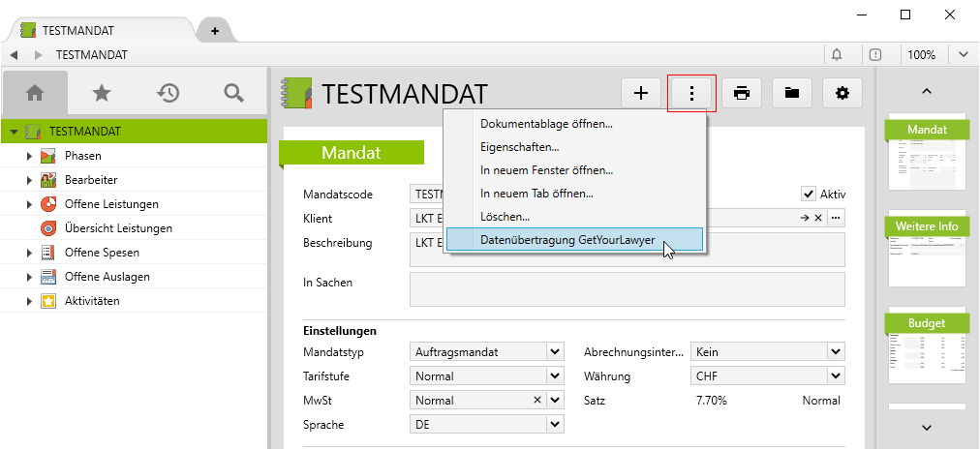The height and width of the screenshot is (450, 980).
Task: Toggle the Aktiv checkbox
Action: pyautogui.click(x=809, y=195)
